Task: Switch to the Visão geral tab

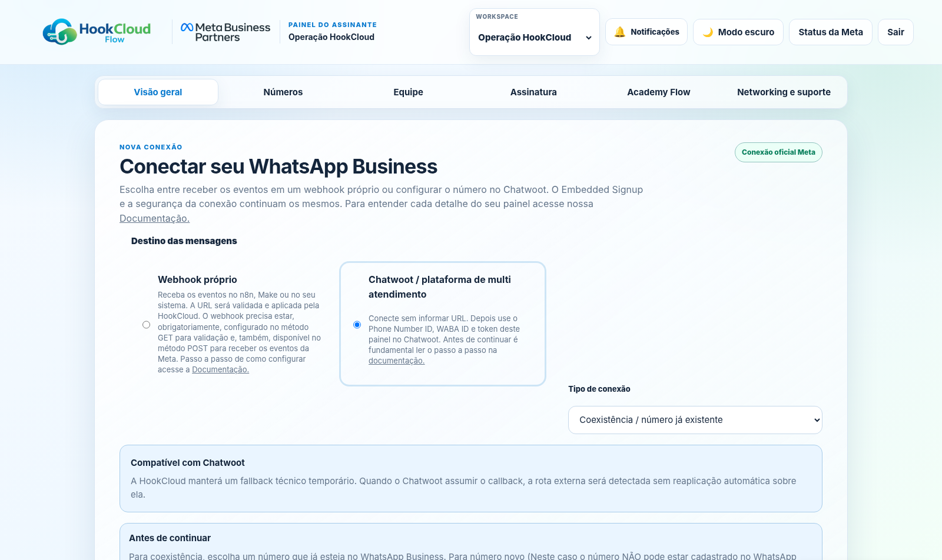Action: click(x=158, y=92)
